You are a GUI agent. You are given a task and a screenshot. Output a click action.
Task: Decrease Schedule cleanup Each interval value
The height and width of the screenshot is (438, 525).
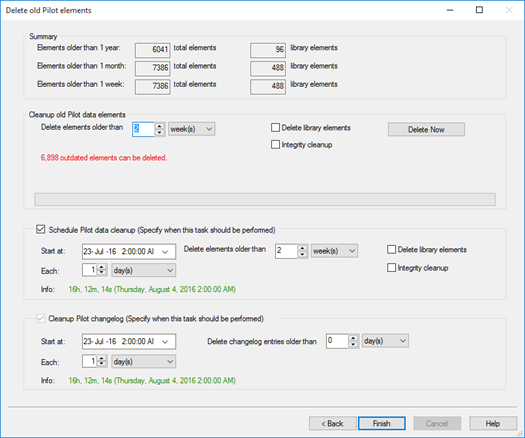[102, 273]
